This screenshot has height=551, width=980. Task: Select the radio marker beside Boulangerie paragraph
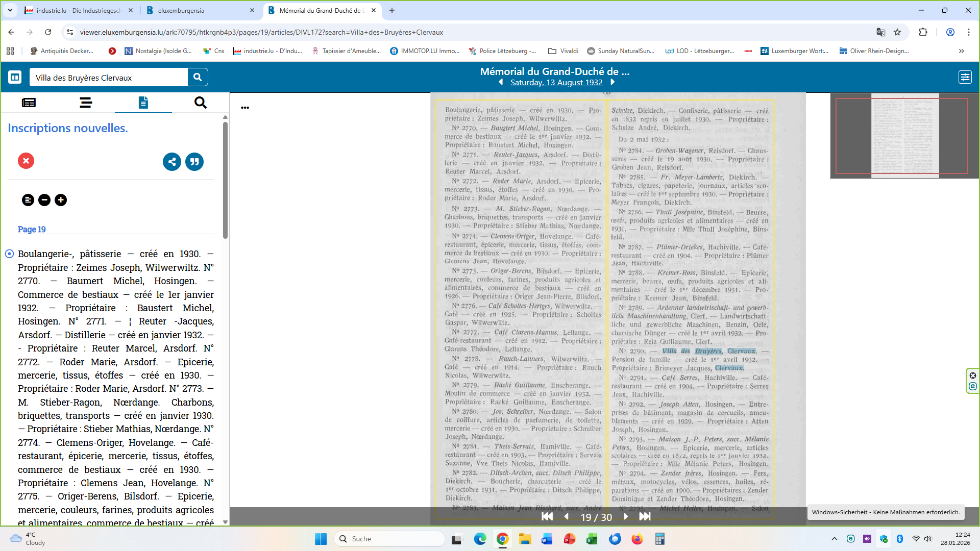9,254
